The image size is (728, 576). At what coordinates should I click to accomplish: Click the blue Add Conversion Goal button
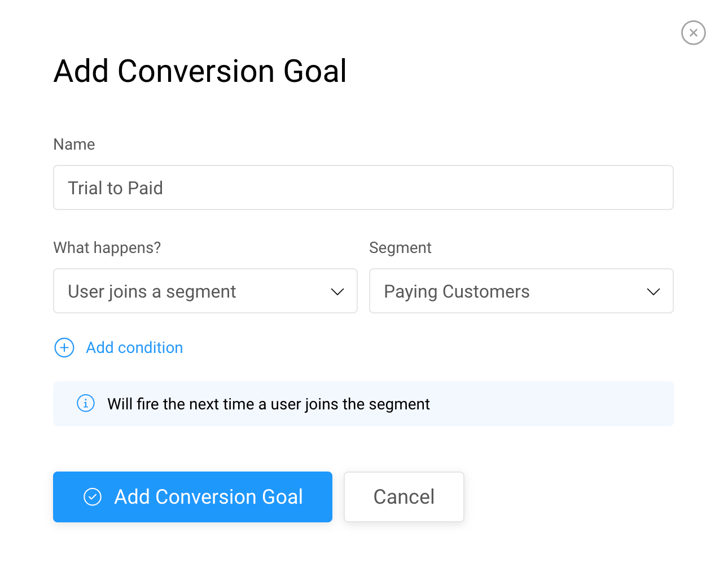(192, 497)
